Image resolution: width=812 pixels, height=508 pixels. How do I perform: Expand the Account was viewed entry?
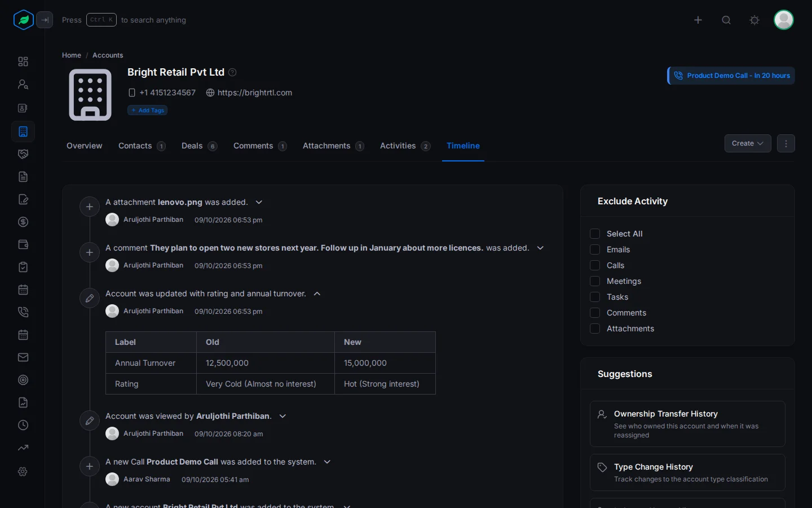(x=283, y=416)
